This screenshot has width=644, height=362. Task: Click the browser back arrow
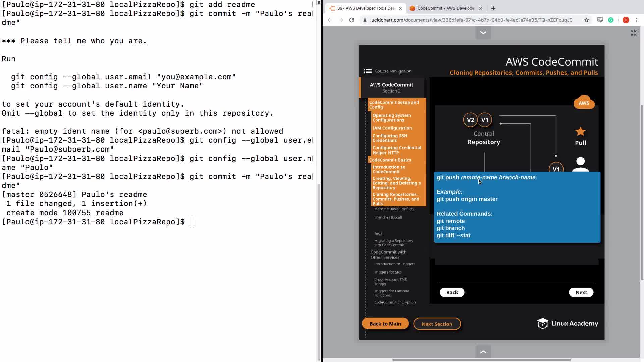pos(330,20)
